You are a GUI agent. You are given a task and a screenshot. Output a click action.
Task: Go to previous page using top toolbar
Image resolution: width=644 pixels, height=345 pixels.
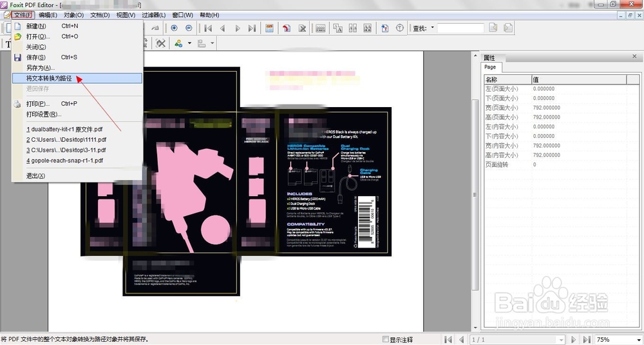click(223, 28)
